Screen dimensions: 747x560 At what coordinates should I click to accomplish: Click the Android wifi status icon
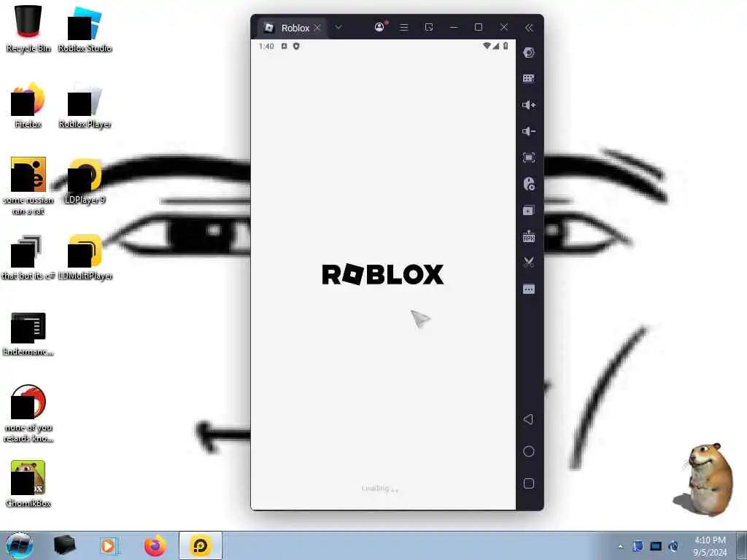point(487,46)
